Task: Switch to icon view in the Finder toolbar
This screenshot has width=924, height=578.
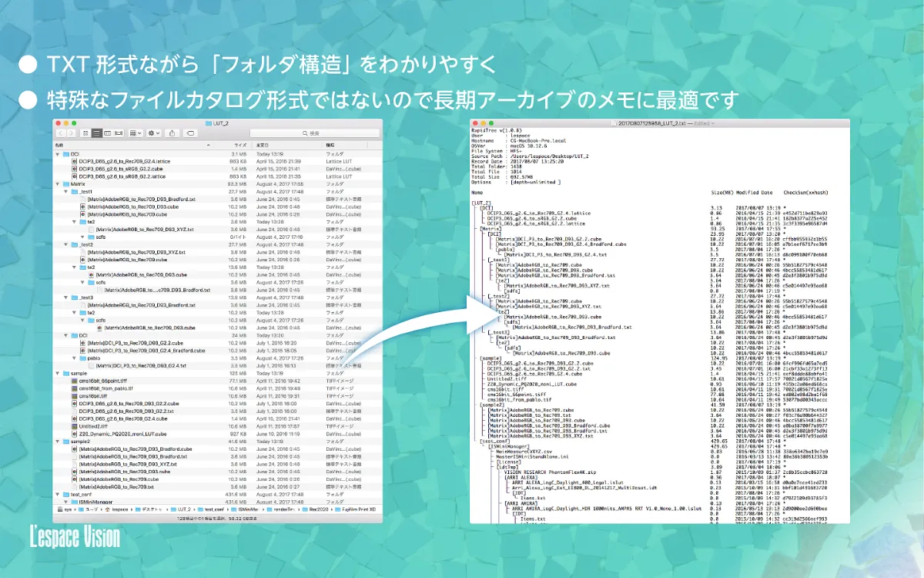Action: 85,133
